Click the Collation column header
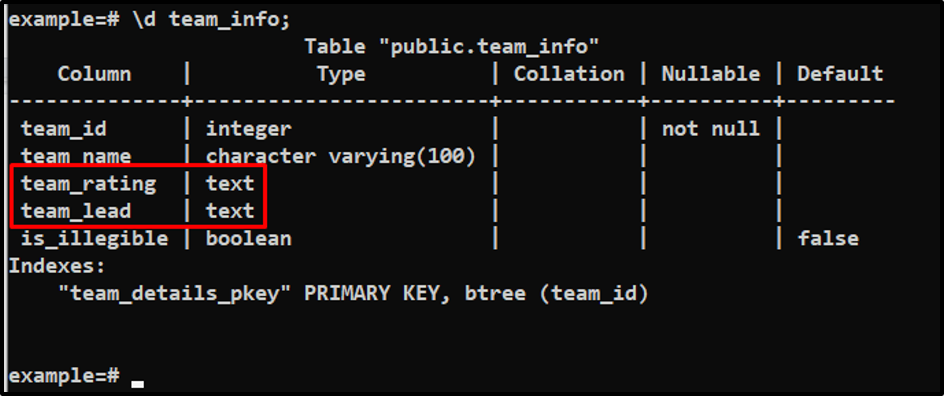Image resolution: width=944 pixels, height=396 pixels. [569, 74]
